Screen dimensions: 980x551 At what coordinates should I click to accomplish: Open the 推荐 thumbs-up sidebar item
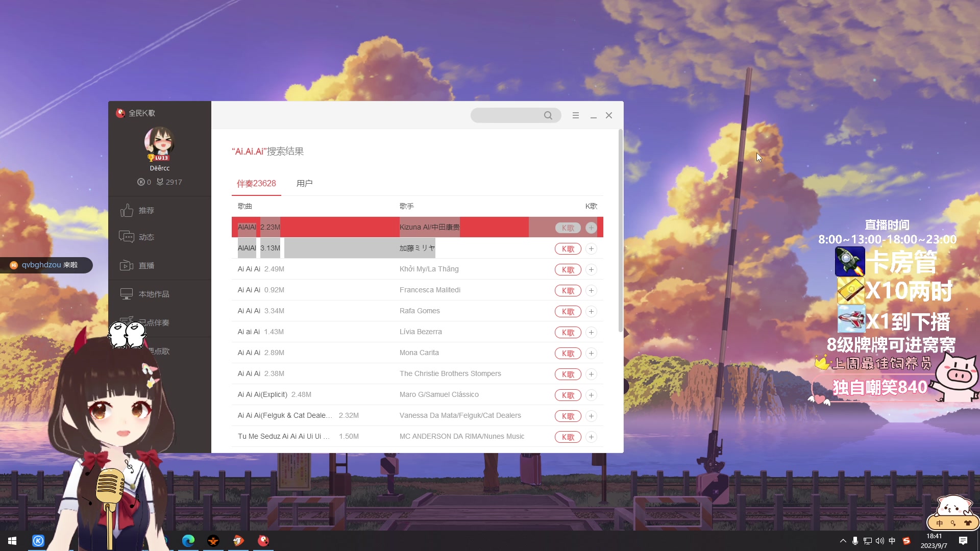coord(137,210)
